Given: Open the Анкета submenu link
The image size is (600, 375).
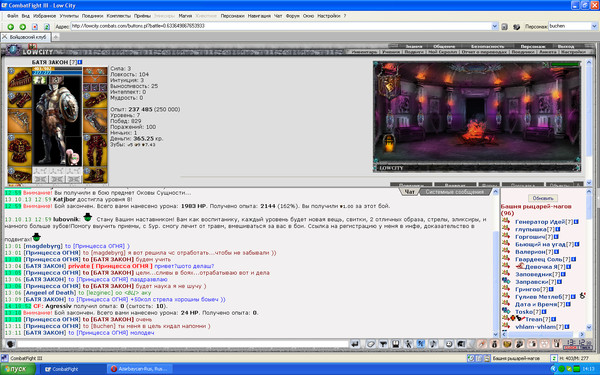Looking at the screenshot, I should tap(548, 52).
